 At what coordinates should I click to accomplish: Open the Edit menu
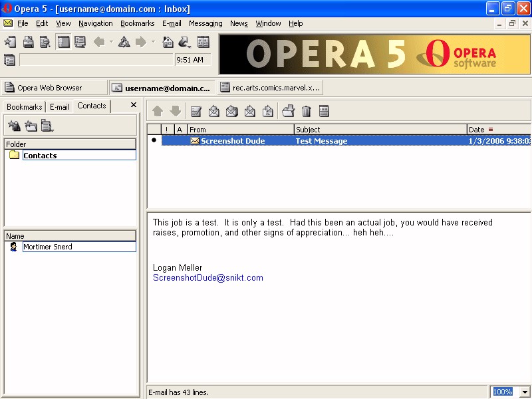point(42,23)
